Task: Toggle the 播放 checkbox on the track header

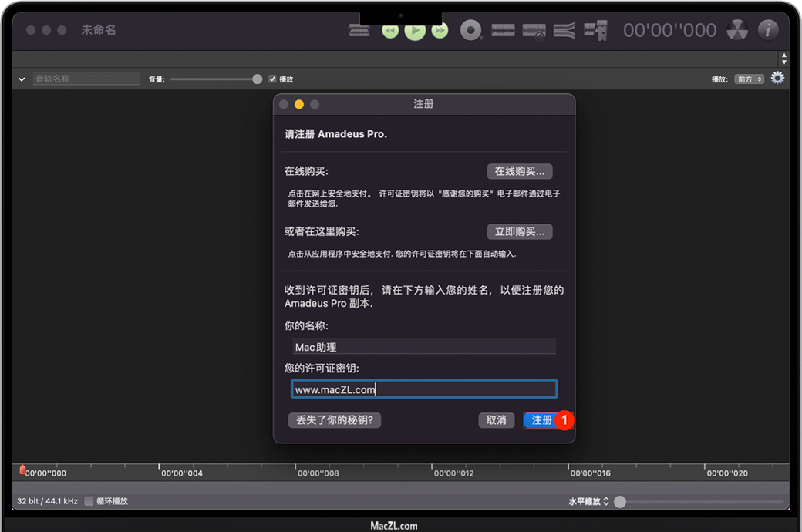Action: (273, 79)
